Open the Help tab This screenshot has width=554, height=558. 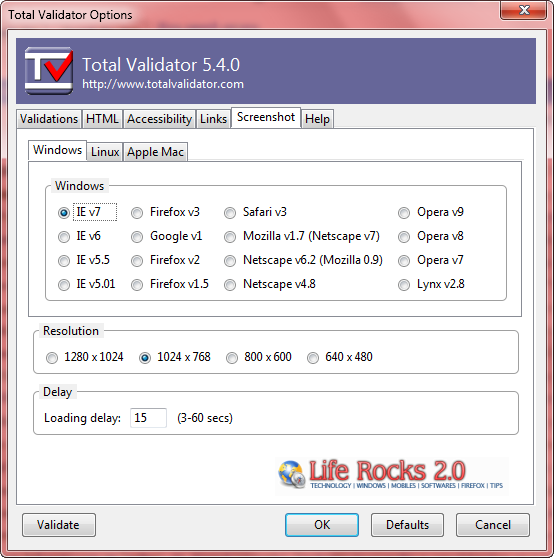coord(317,119)
